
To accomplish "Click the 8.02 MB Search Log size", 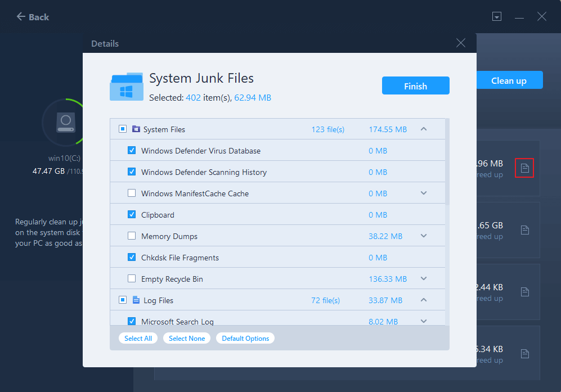I will tap(383, 322).
